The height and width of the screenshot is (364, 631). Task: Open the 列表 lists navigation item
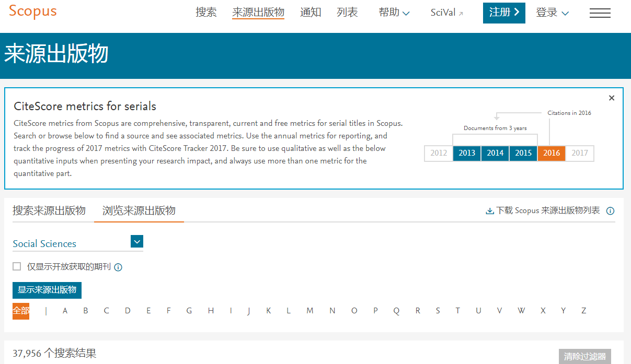pos(347,13)
